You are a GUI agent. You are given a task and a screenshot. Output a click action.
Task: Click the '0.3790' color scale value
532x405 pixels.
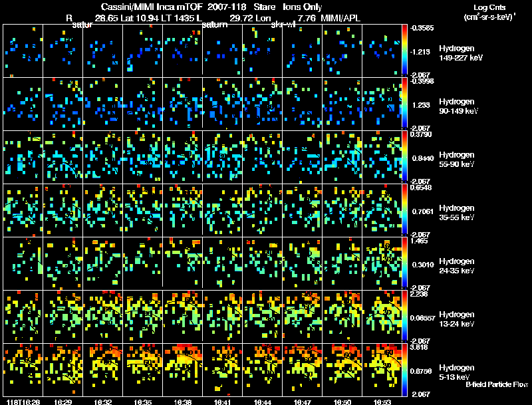point(421,134)
